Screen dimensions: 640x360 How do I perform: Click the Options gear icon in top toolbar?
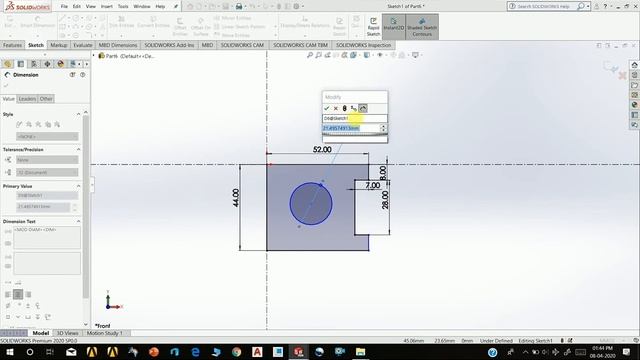297,7
